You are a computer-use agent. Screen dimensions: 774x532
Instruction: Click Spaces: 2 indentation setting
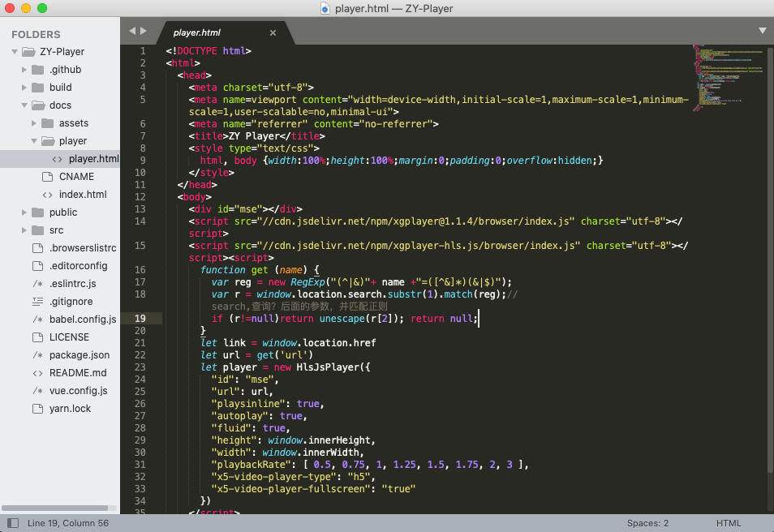click(647, 523)
